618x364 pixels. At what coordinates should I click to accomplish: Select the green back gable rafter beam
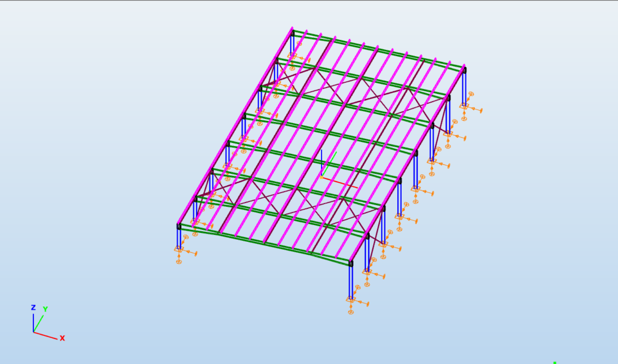[377, 49]
